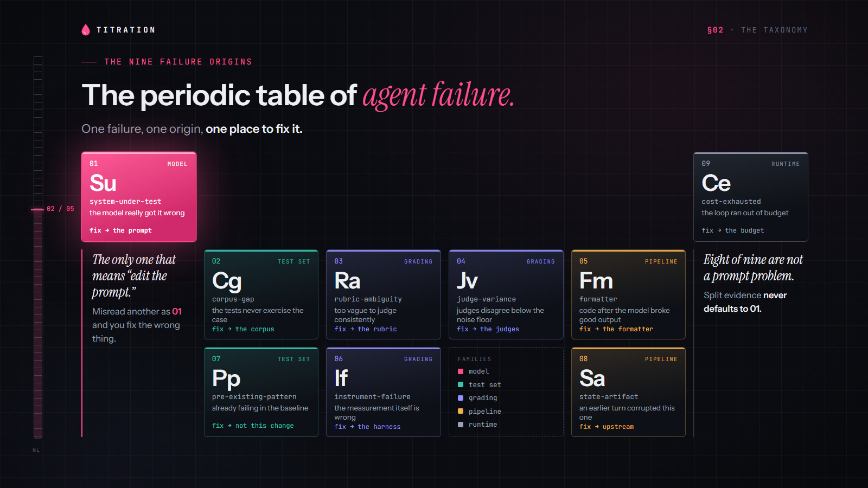The height and width of the screenshot is (488, 868).
Task: Click the FAMILIES legend heading
Action: [474, 359]
